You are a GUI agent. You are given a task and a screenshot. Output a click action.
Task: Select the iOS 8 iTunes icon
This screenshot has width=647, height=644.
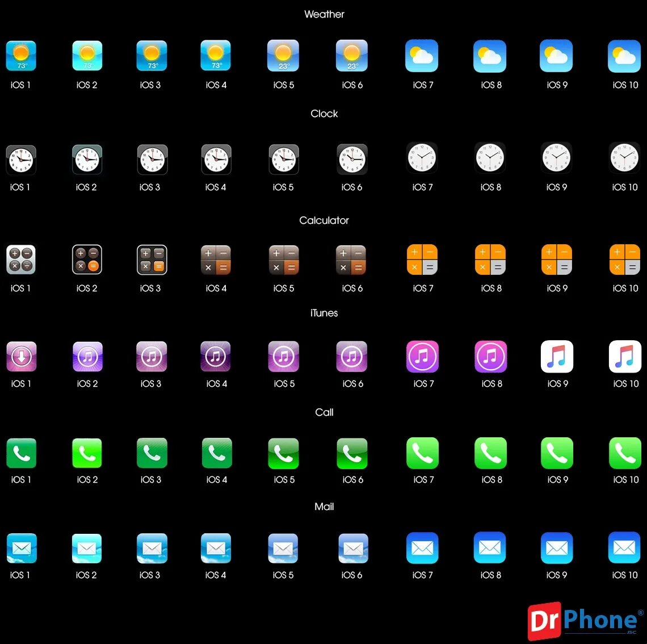490,357
